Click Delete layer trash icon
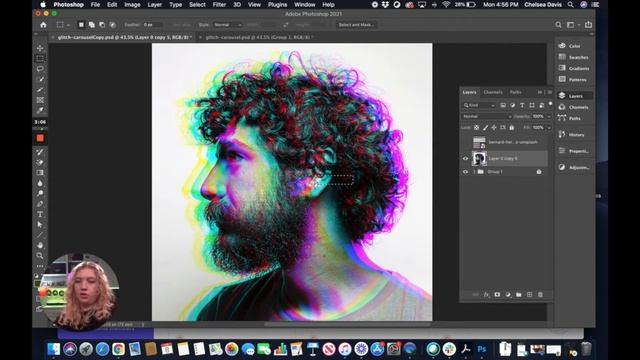 click(x=540, y=294)
